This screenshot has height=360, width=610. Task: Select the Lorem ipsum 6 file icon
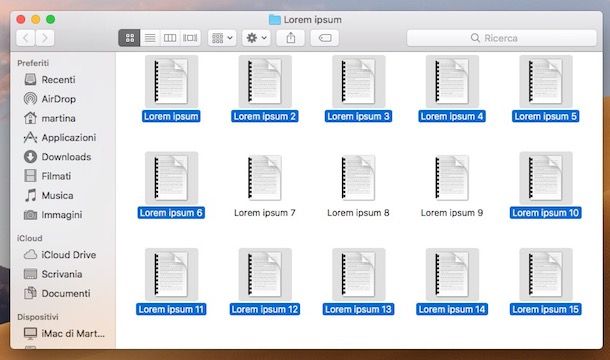coord(171,178)
